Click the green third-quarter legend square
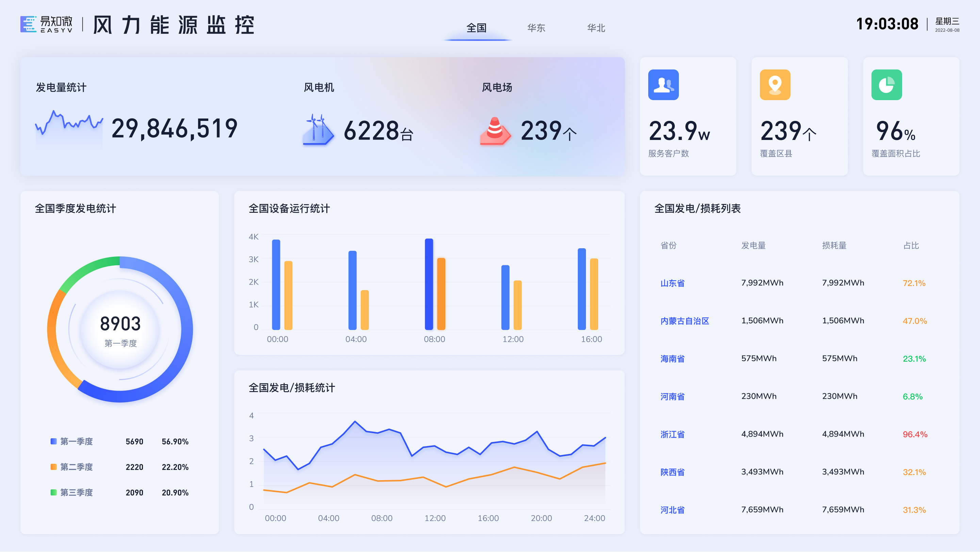The width and height of the screenshot is (980, 552). click(x=54, y=492)
